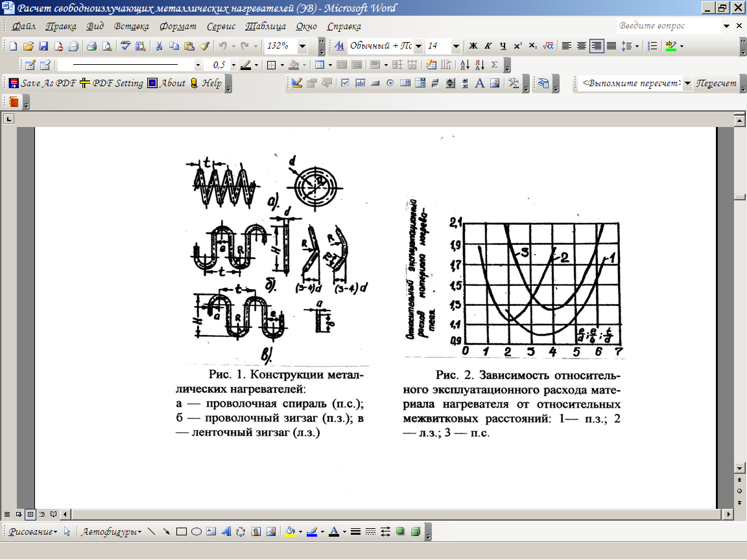Align text to the left
Viewport: 747px width, 560px height.
567,46
